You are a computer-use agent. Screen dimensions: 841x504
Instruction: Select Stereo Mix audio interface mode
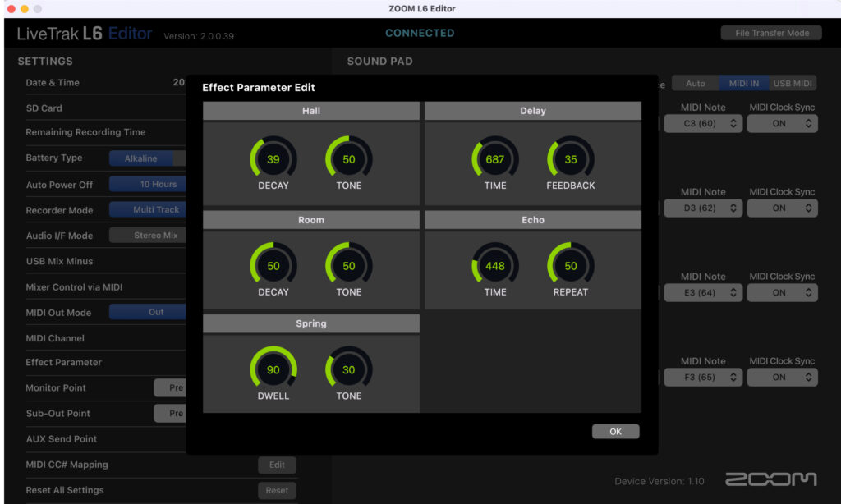148,235
